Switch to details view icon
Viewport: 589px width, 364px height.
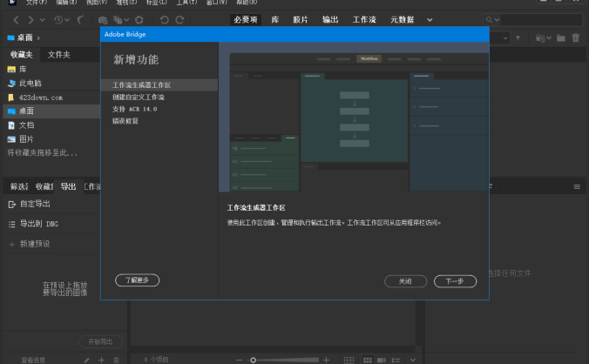[382, 361]
